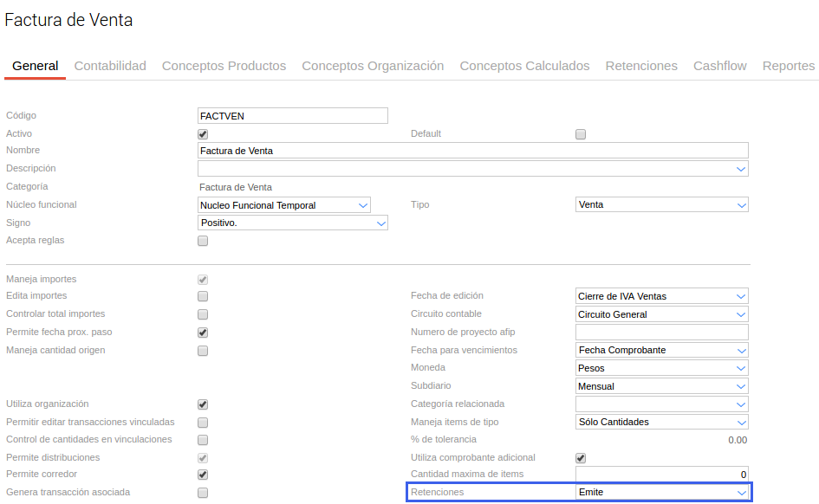This screenshot has width=819, height=504.
Task: Check the Edita importes checkbox
Action: click(x=203, y=296)
